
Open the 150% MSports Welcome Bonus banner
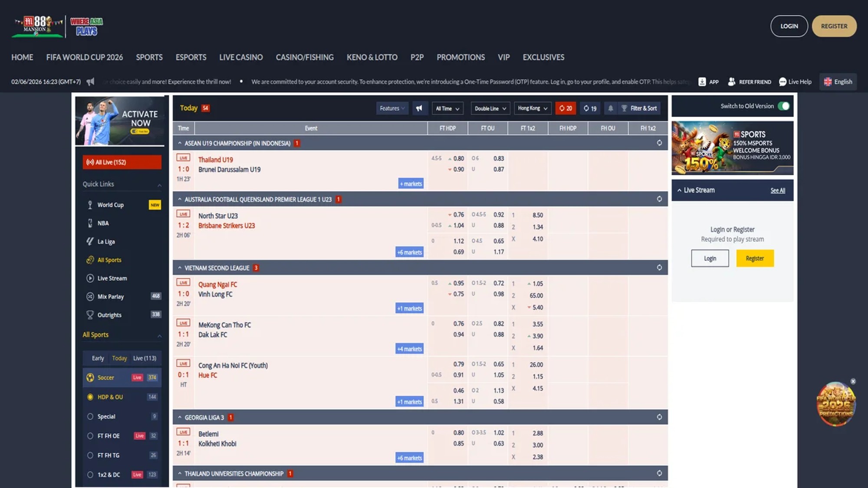point(733,148)
